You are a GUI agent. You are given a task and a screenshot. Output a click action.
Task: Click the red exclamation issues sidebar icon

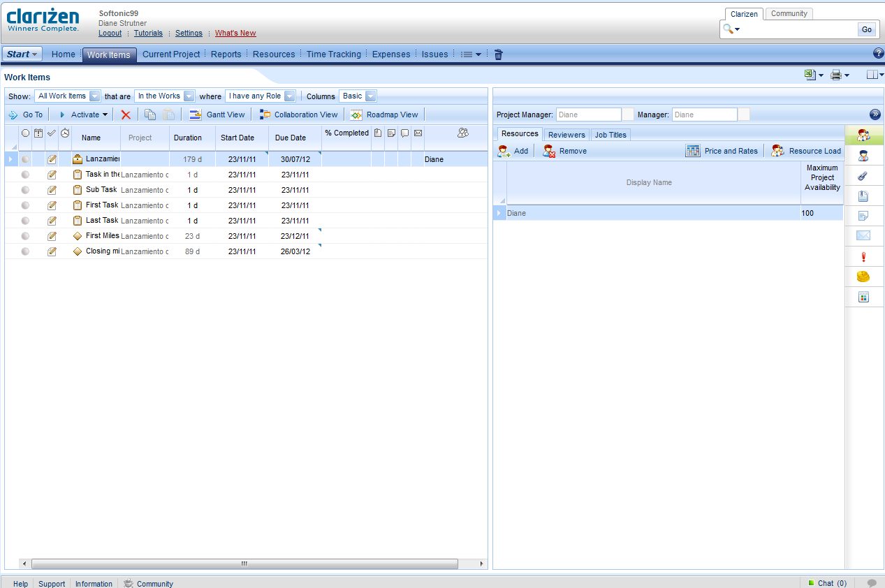click(863, 257)
